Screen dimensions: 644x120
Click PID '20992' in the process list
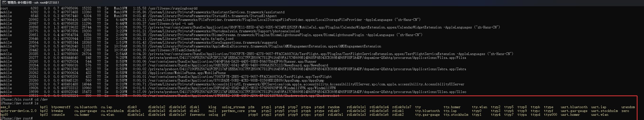34,19
